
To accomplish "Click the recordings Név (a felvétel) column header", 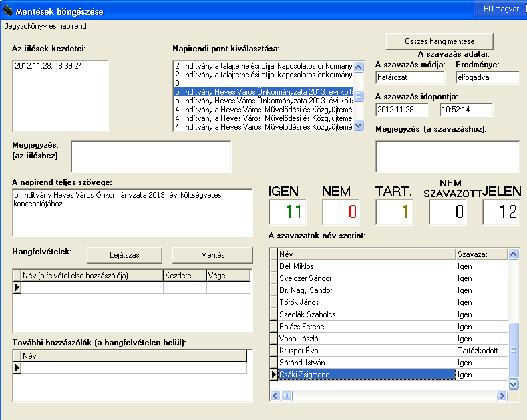I will tap(92, 276).
